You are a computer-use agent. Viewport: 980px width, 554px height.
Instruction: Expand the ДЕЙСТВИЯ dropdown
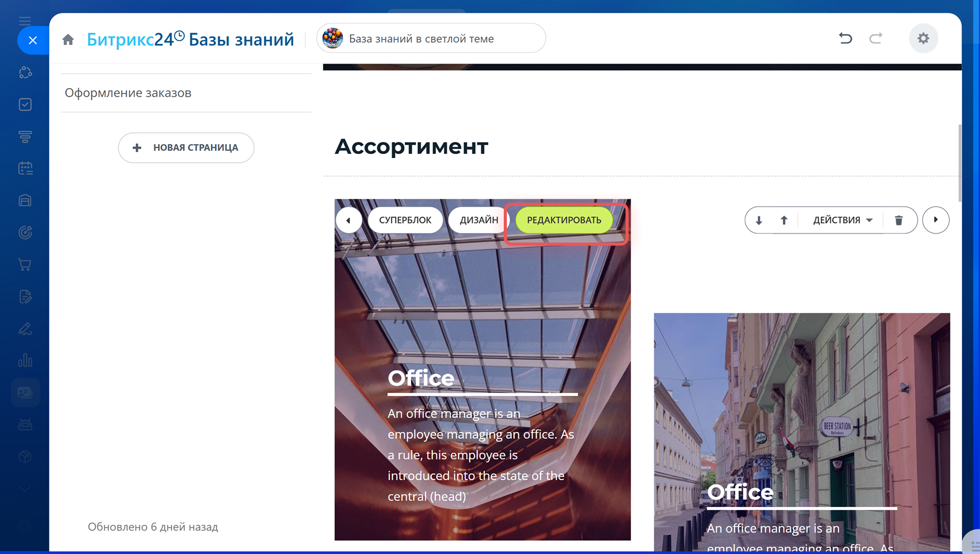(x=843, y=220)
